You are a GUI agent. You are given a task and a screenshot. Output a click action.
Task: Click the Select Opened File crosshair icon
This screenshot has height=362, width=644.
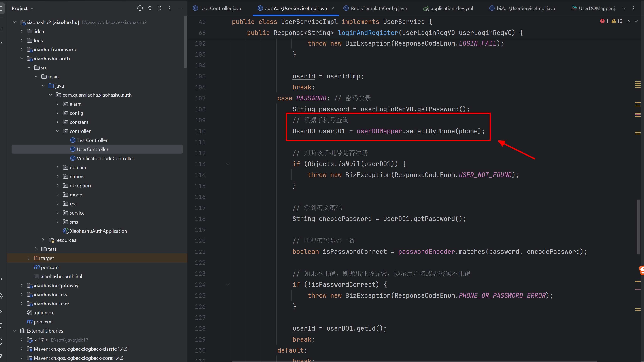coord(140,8)
